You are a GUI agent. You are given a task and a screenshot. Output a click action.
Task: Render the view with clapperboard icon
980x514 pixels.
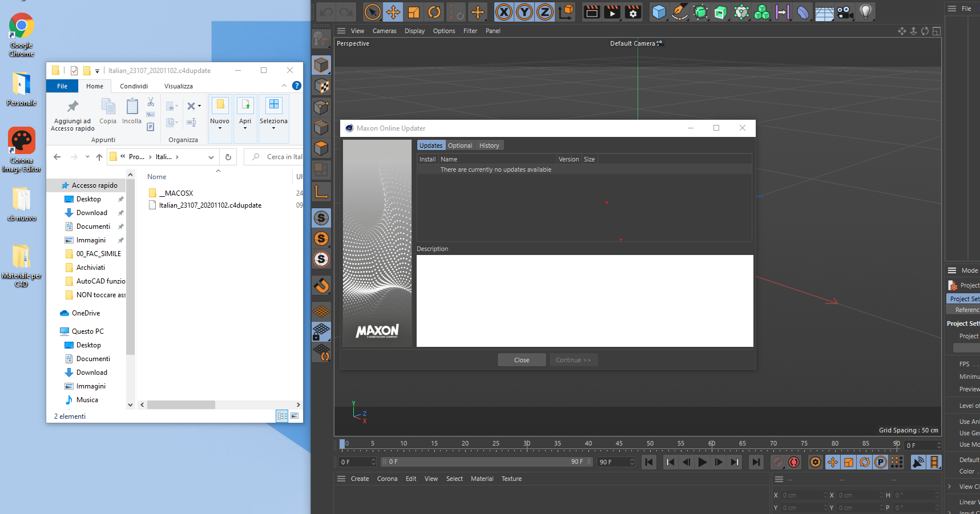tap(592, 12)
